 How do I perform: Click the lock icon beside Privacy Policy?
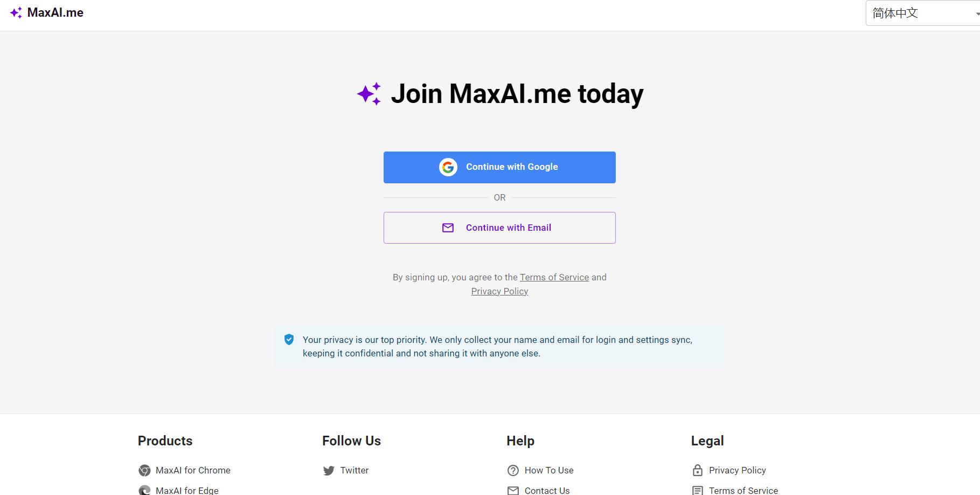point(698,470)
